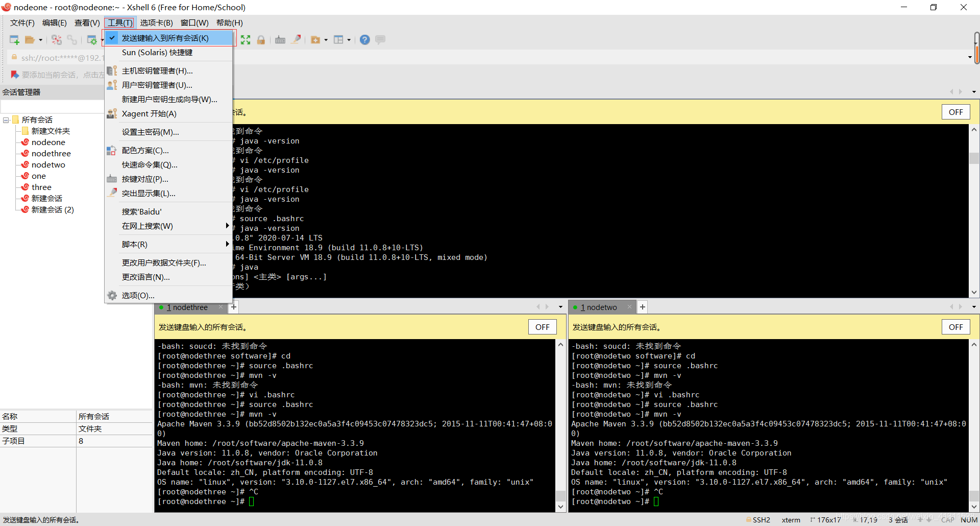Add new tab beside nodetwo tab
Screen dimensions: 980x526
(x=643, y=307)
